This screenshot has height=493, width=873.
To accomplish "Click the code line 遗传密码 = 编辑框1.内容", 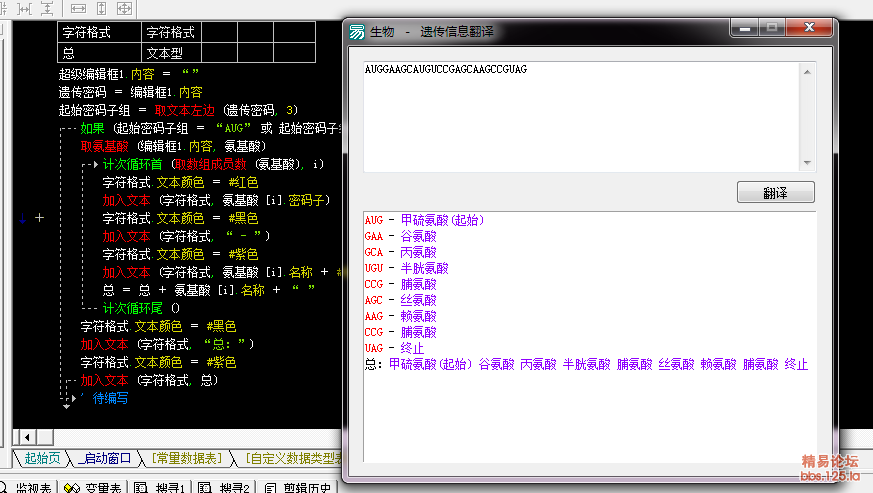I will pos(130,92).
